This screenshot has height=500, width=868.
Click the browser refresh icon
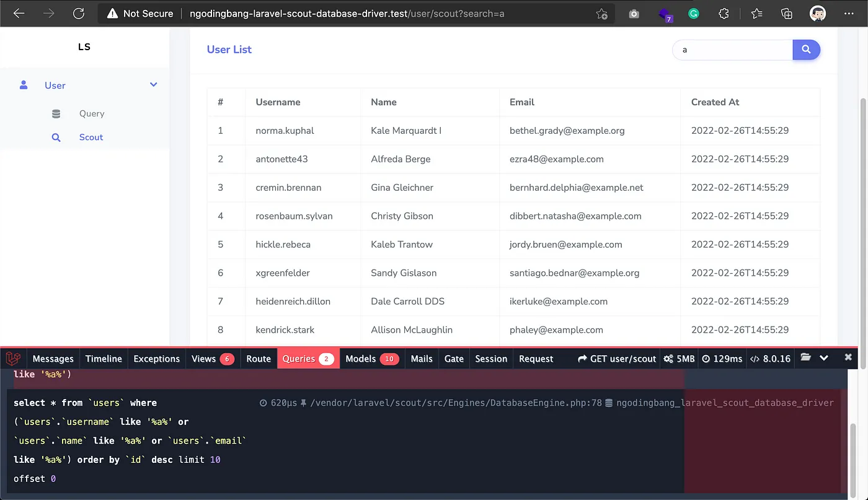pos(78,13)
